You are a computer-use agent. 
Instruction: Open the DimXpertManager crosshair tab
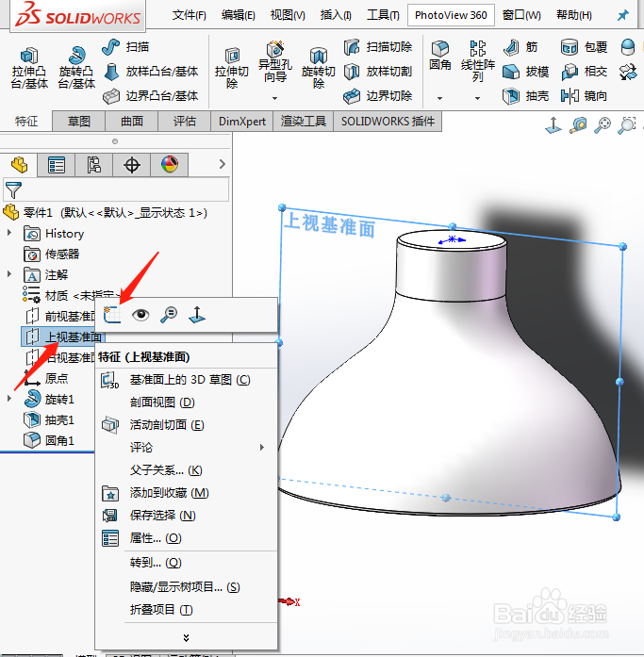pos(132,165)
